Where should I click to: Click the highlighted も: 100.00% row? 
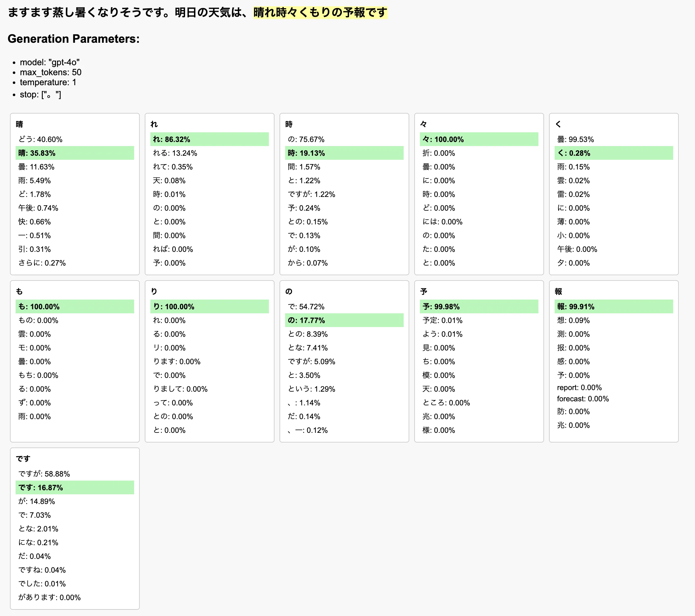tap(75, 306)
